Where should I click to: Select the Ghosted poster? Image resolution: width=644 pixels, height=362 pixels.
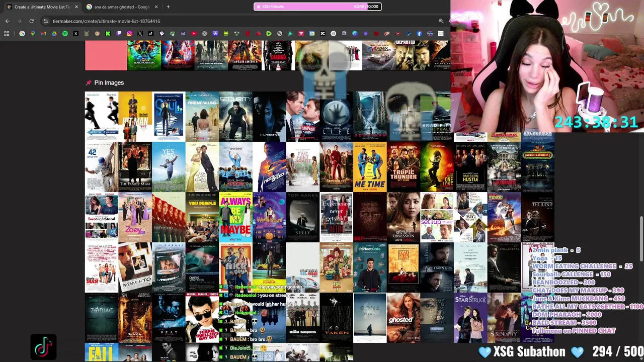(x=404, y=318)
